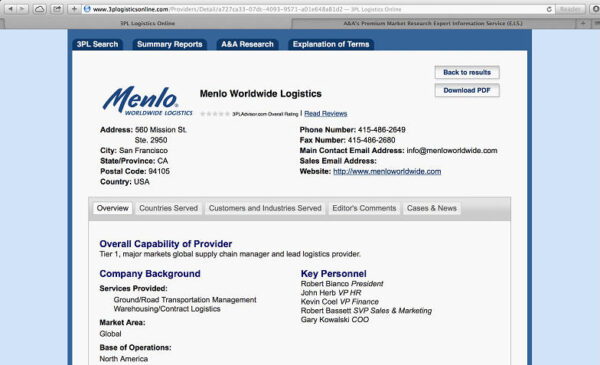This screenshot has width=600, height=365.
Task: Click the Download PDF button
Action: tap(467, 90)
